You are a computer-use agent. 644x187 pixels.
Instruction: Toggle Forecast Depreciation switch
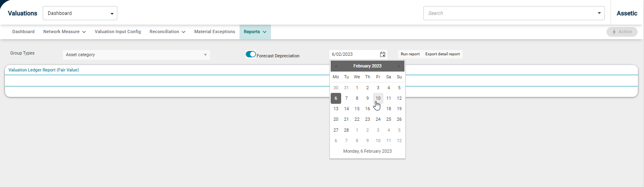click(251, 54)
